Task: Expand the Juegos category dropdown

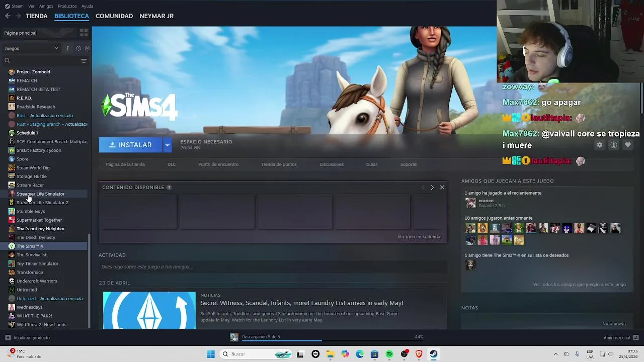Action: 32,48
